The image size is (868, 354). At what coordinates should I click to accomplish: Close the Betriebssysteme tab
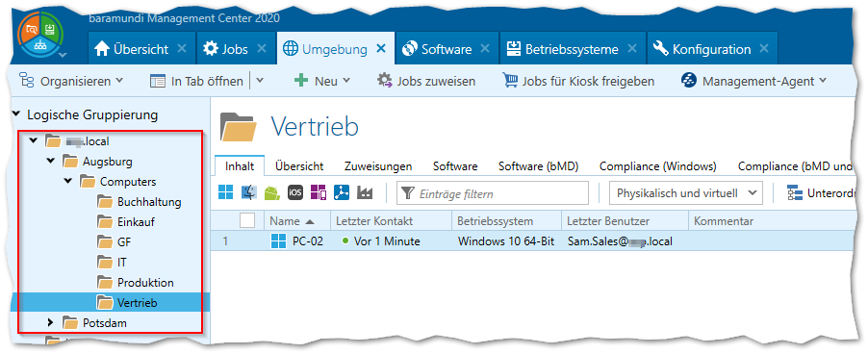click(x=631, y=49)
